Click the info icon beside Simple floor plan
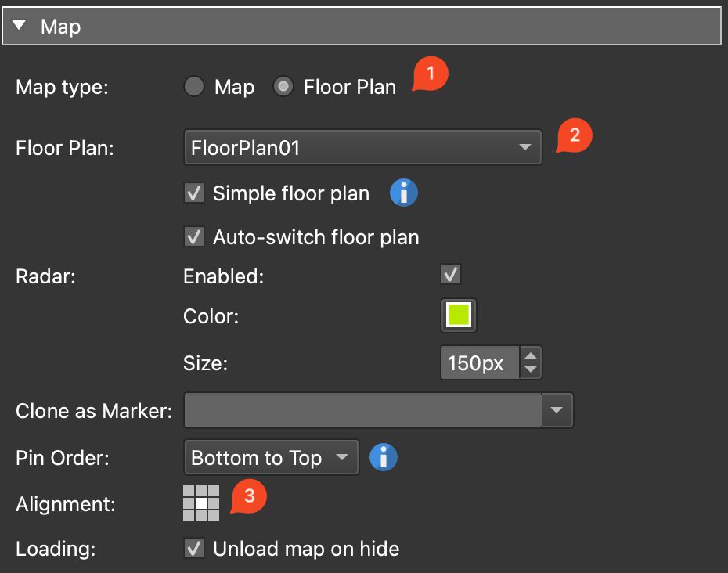Viewport: 728px width, 573px height. tap(403, 193)
